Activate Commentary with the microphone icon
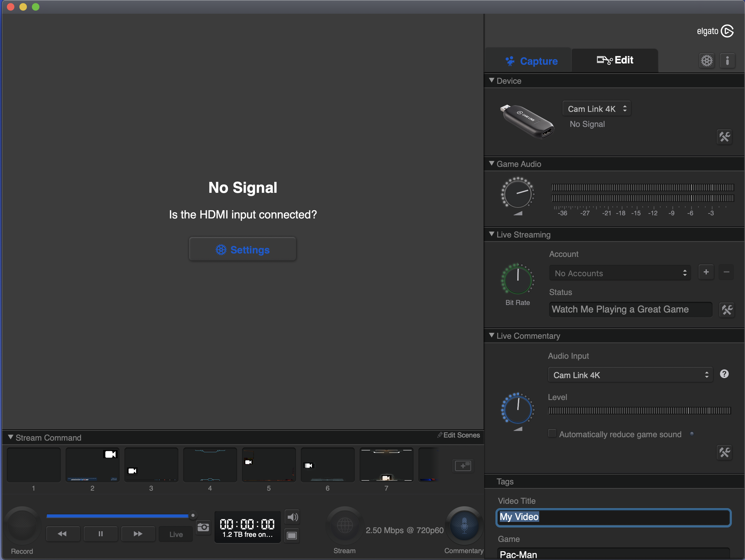Viewport: 745px width, 560px height. [x=464, y=525]
